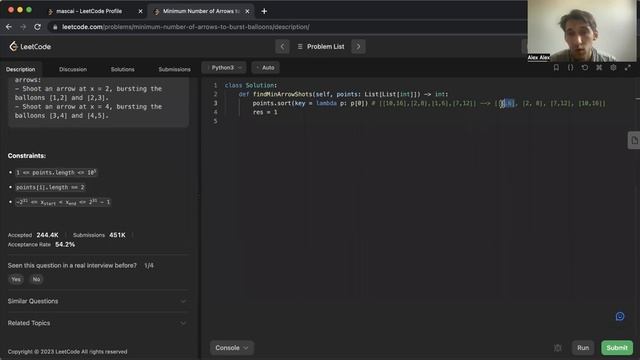Bookmark this code with the bookmark icon
This screenshot has width=640, height=360.
point(556,68)
